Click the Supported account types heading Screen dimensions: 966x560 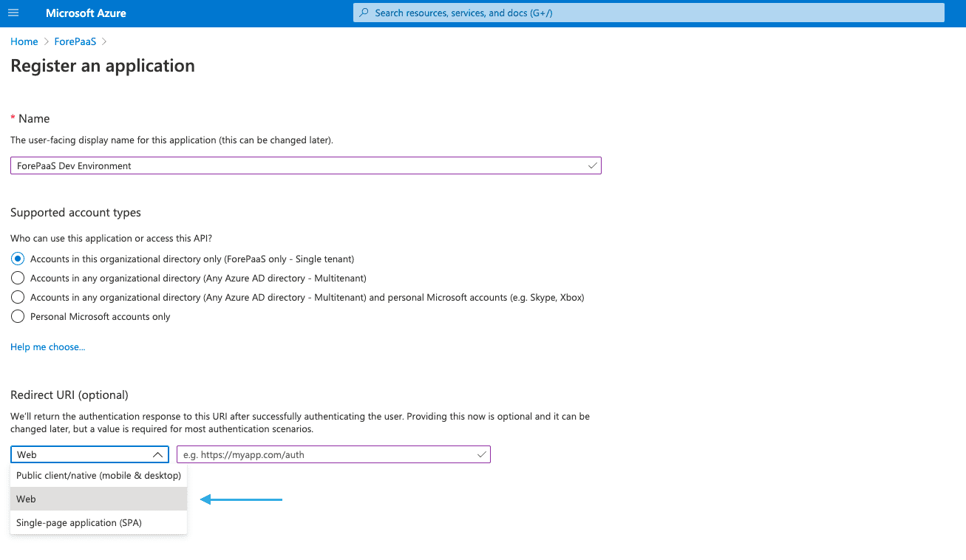(x=75, y=212)
